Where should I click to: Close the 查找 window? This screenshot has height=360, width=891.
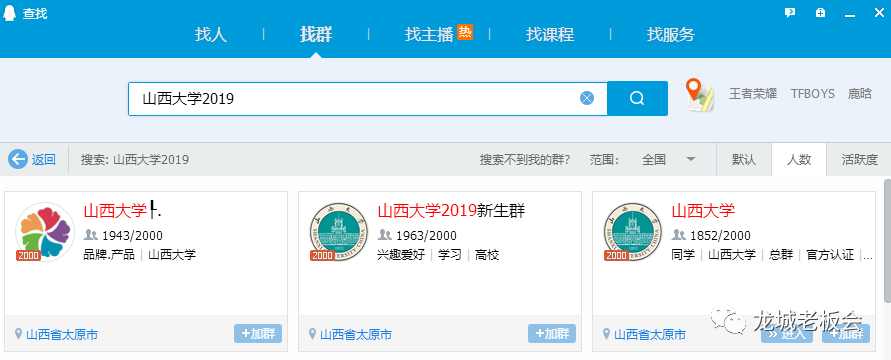878,13
